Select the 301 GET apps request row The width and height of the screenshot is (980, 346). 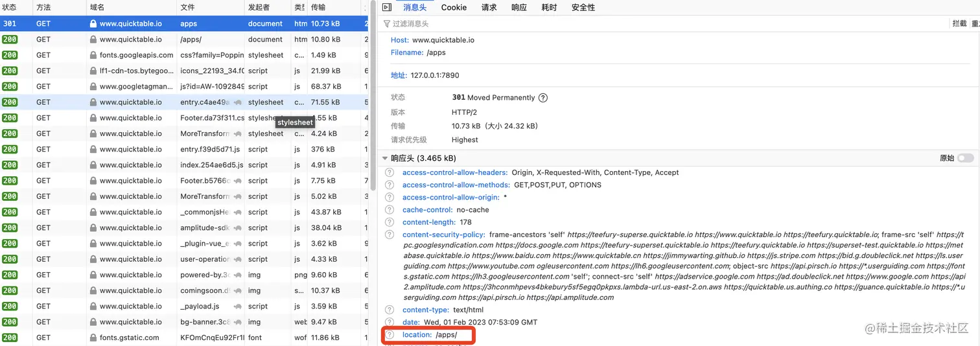click(x=184, y=23)
